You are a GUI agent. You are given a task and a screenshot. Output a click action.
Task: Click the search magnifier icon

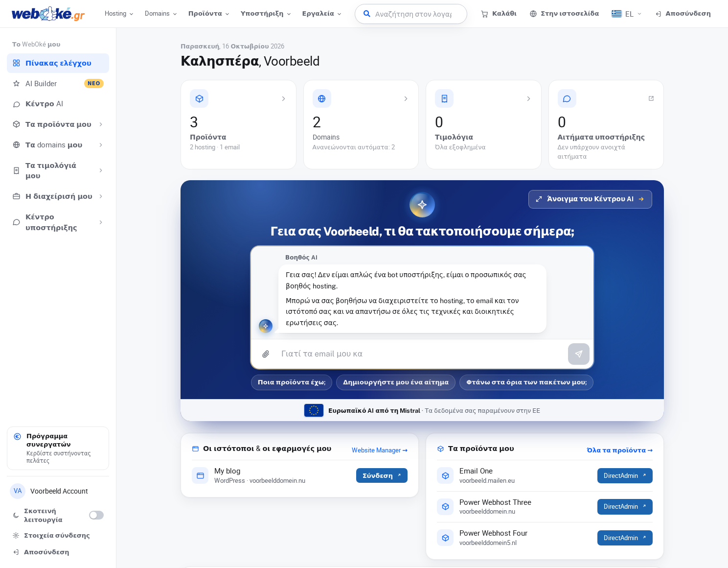(x=367, y=14)
